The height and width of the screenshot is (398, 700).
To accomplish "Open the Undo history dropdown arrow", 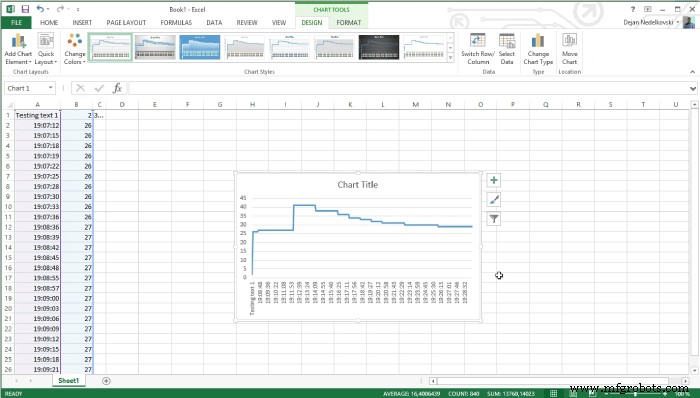I will [x=48, y=9].
